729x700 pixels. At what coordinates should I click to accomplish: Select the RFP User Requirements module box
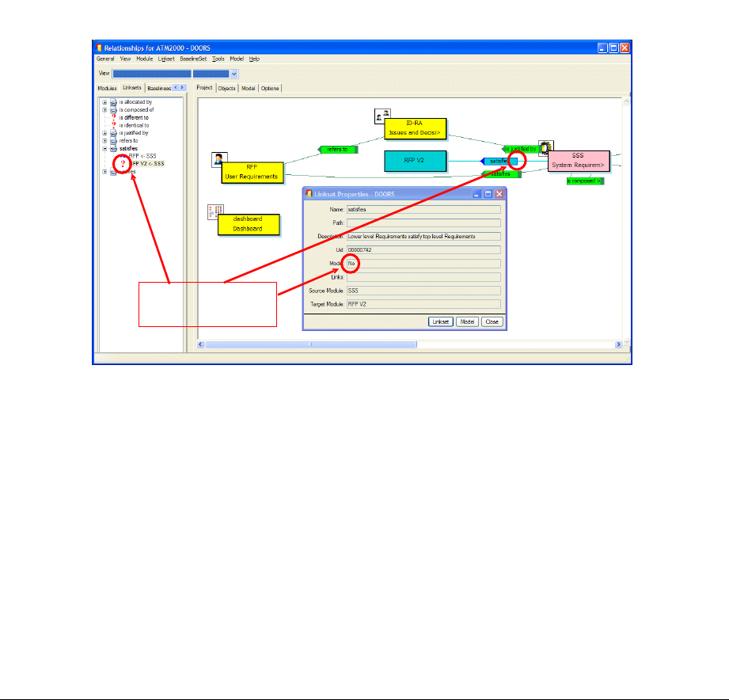[x=252, y=172]
